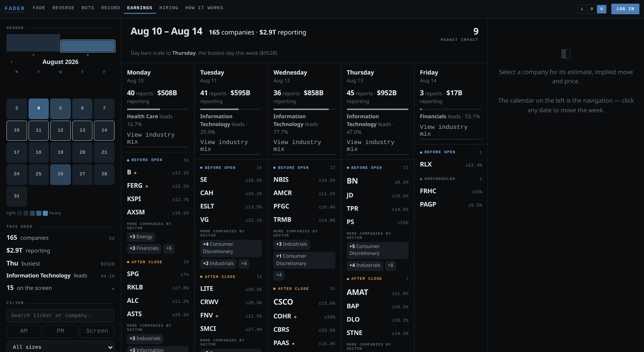This screenshot has height=352, width=644.
Task: Open the CSCO company row
Action: [x=304, y=302]
